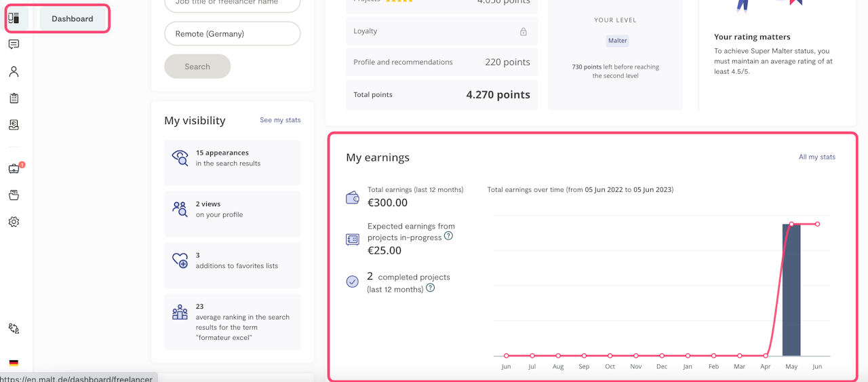Click the 15 appearances visibility card
Screen dimensions: 868x382
tap(232, 163)
